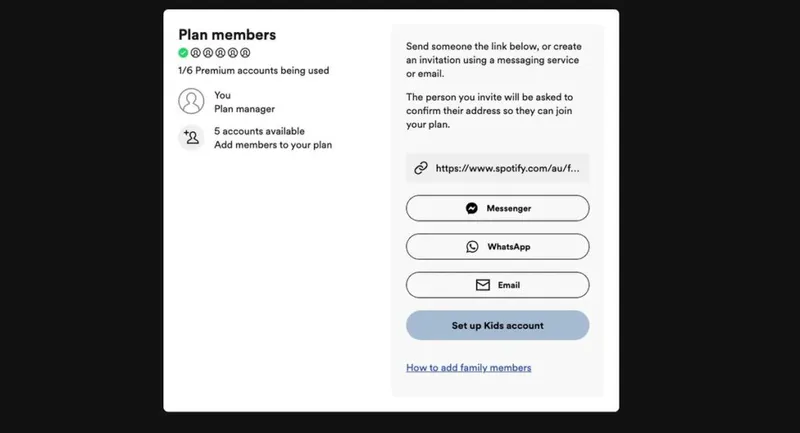Click Add members to your plan
This screenshot has width=800, height=433.
273,145
